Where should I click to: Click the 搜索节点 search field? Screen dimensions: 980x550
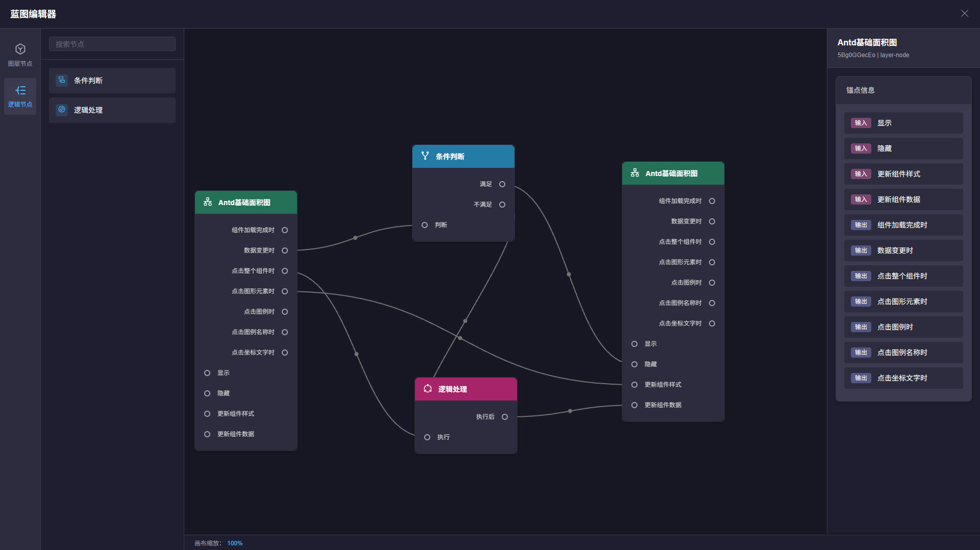click(112, 44)
